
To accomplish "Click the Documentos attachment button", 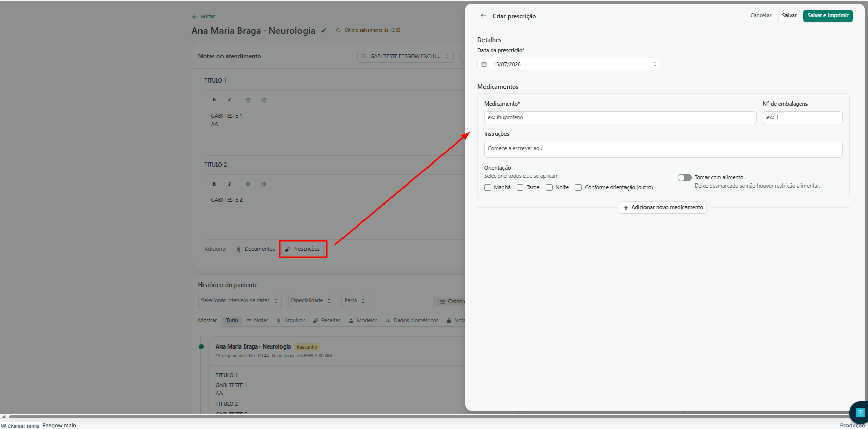I will [255, 249].
